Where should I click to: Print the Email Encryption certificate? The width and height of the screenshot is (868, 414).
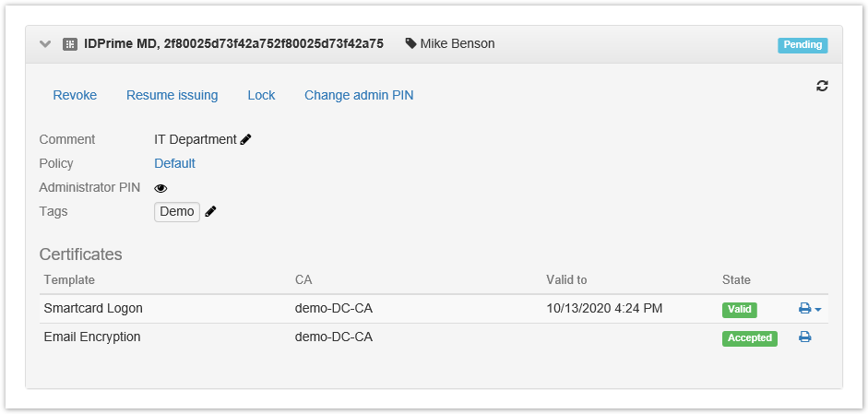[x=804, y=337]
